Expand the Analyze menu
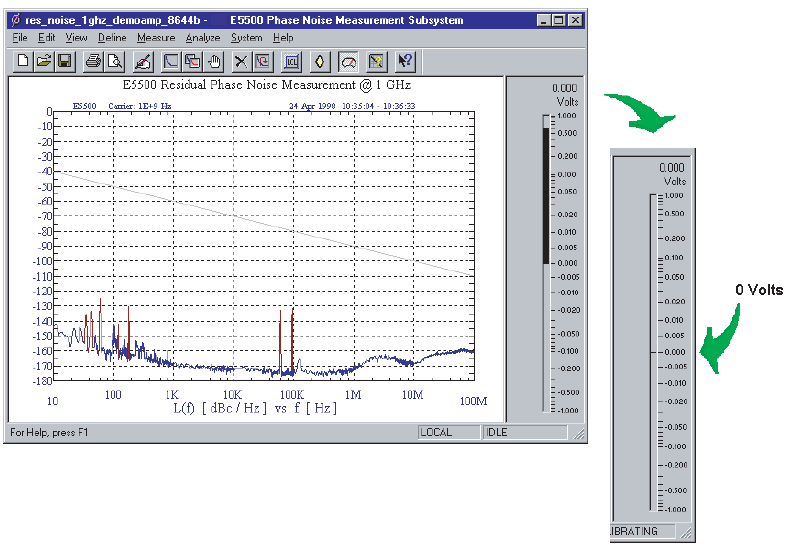The height and width of the screenshot is (554, 786). 202,38
